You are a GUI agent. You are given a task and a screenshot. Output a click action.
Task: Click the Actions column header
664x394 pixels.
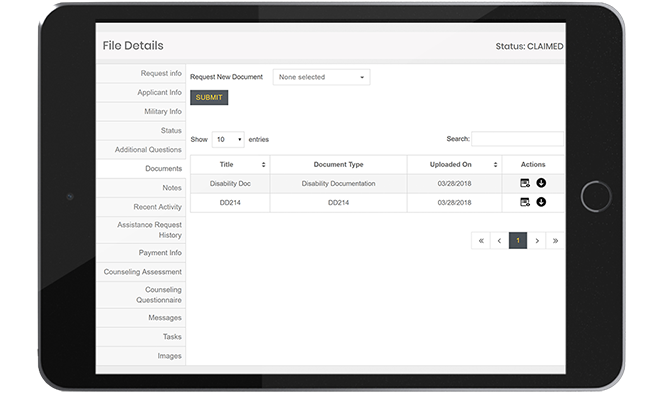pyautogui.click(x=533, y=164)
